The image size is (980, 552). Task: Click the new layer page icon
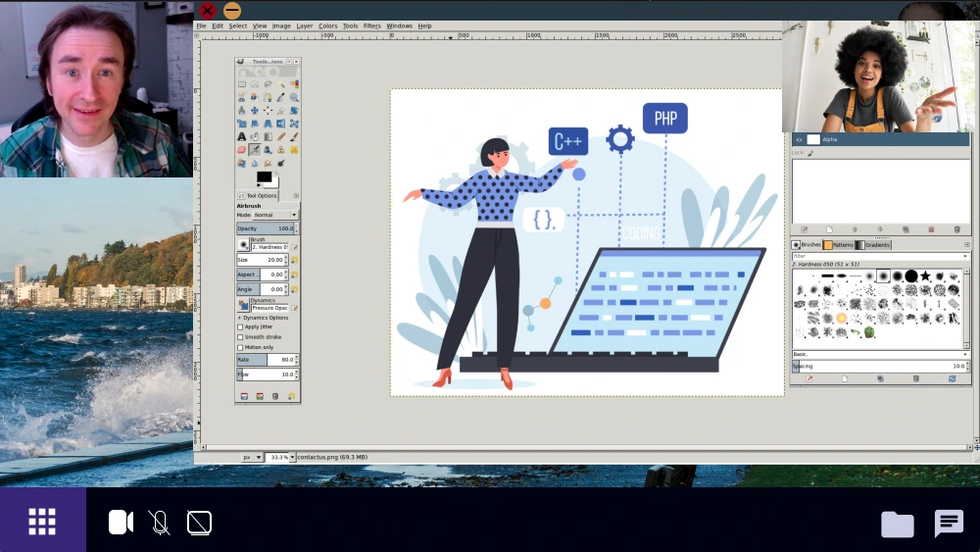pos(829,229)
